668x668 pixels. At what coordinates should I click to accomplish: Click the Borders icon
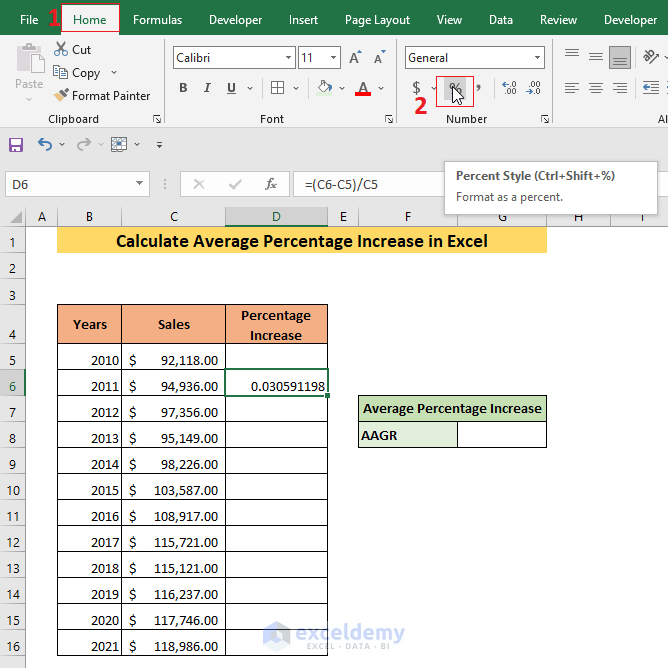[277, 88]
